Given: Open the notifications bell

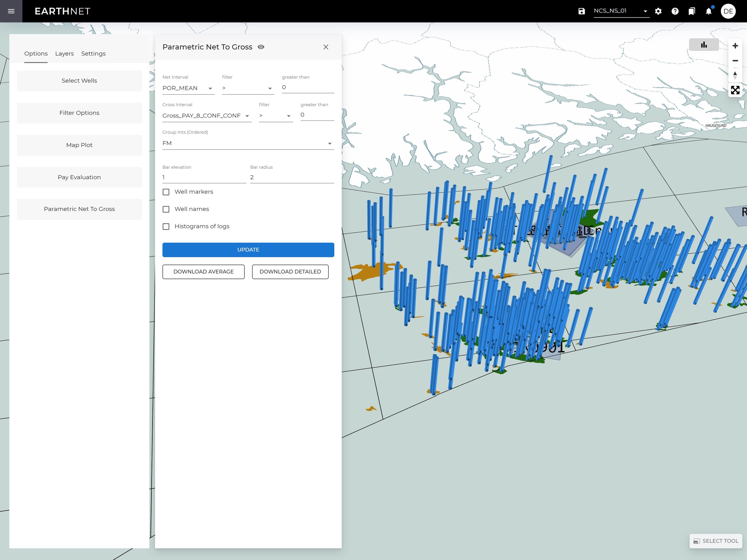Looking at the screenshot, I should (709, 11).
